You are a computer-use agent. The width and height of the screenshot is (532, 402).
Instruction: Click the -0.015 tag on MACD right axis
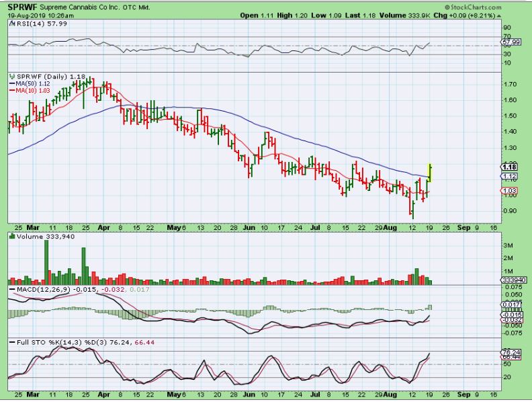click(512, 315)
